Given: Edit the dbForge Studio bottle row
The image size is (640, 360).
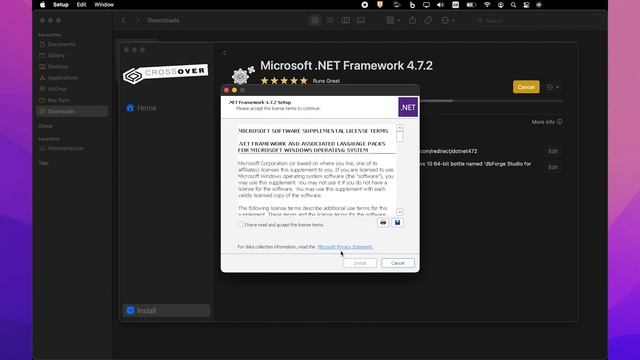Looking at the screenshot, I should (x=553, y=167).
